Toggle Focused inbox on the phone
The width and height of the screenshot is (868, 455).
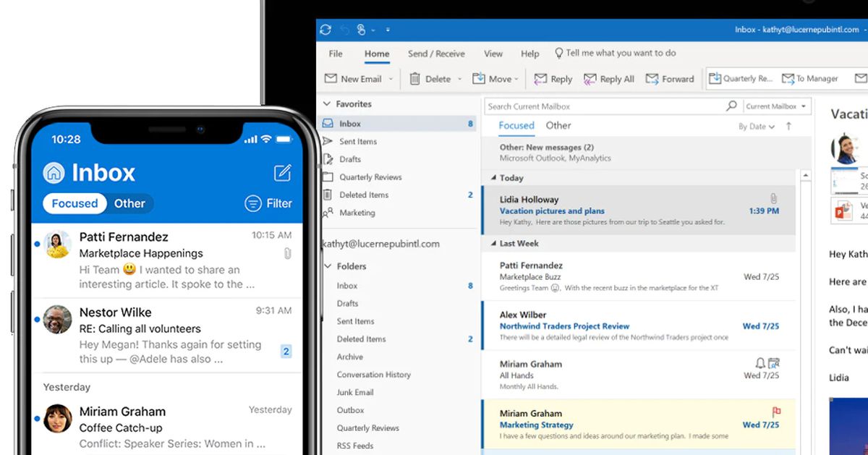pos(74,203)
